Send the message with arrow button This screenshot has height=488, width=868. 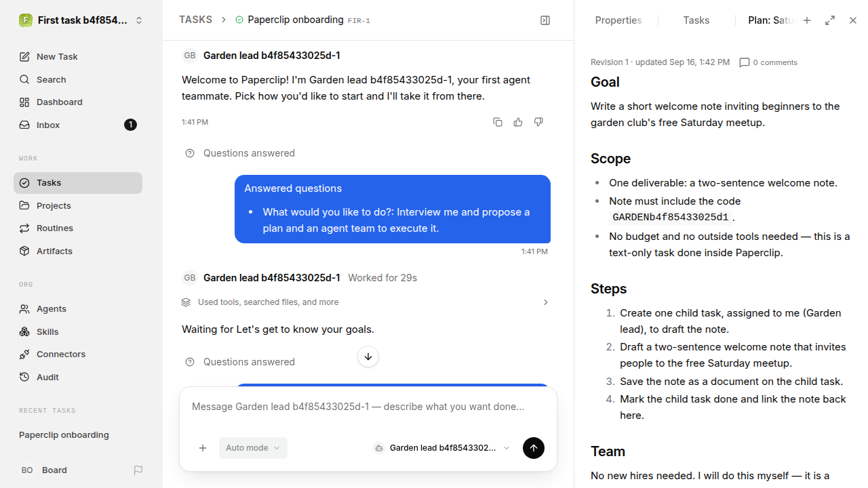coord(534,448)
